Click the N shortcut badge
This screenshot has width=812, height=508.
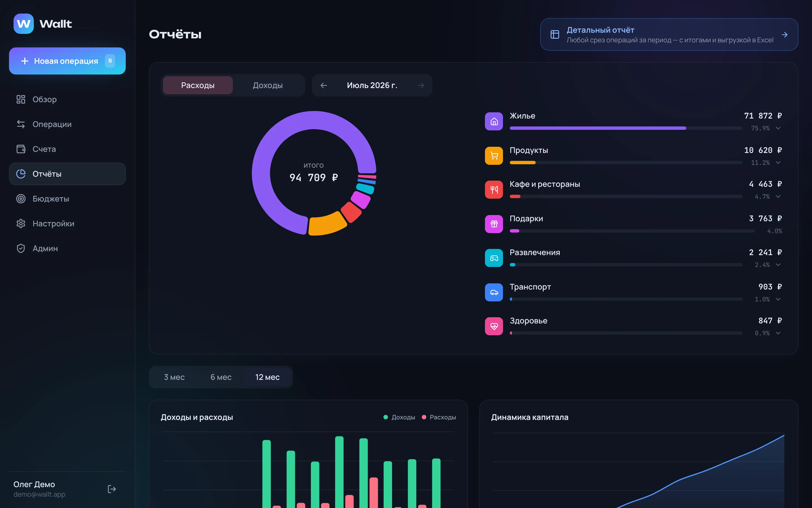(110, 61)
